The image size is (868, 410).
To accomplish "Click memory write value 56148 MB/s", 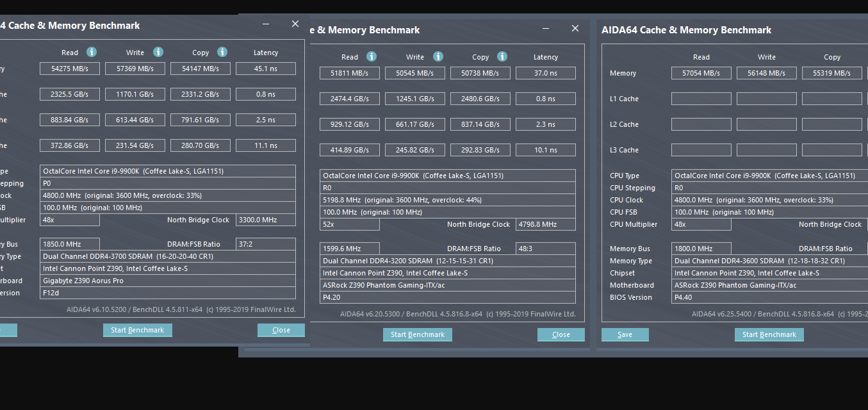I will pyautogui.click(x=767, y=73).
